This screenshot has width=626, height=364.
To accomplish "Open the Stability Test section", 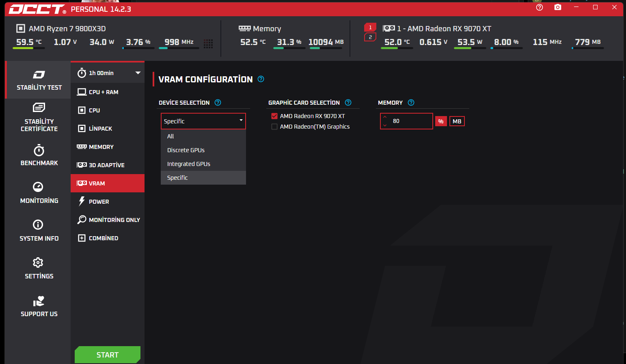I will [x=39, y=80].
